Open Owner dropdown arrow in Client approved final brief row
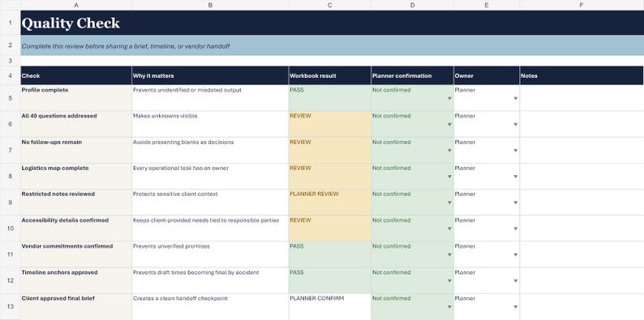644x320 pixels. 516,307
